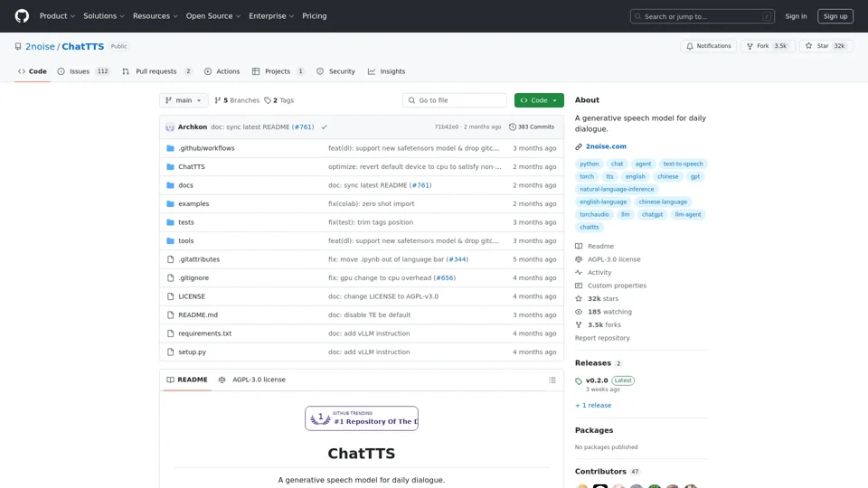Select the AGPL-3.0 license tab below files
Viewport: 868px width, 488px height.
[252, 380]
